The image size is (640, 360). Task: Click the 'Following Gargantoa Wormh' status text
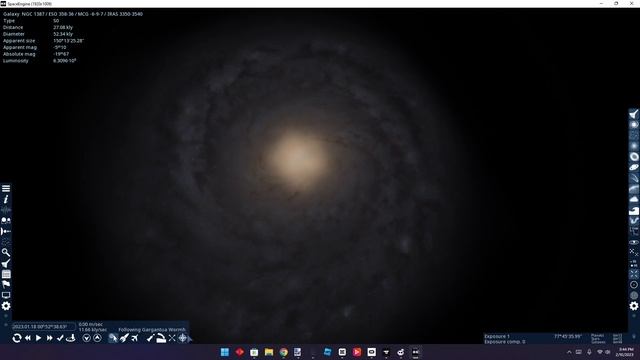click(152, 329)
